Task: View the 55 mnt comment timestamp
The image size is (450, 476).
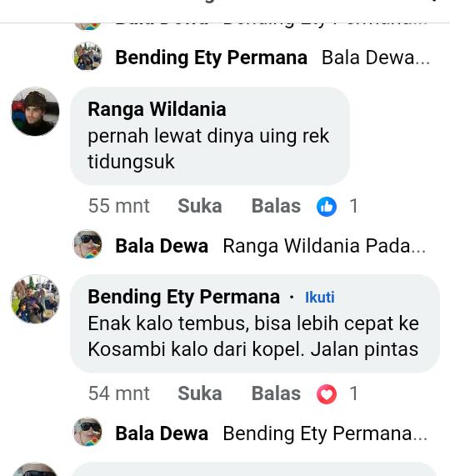Action: pyautogui.click(x=119, y=206)
